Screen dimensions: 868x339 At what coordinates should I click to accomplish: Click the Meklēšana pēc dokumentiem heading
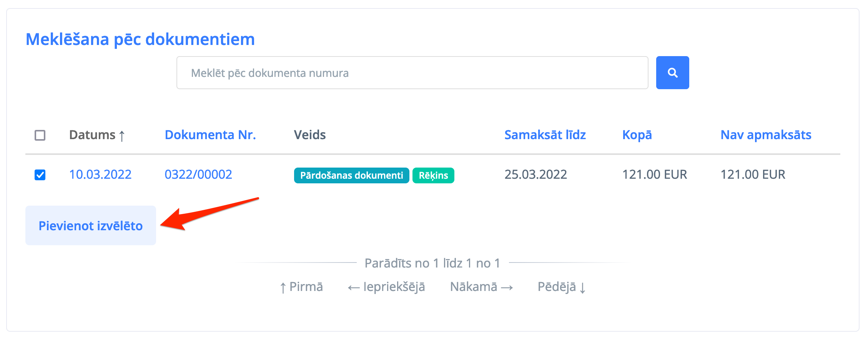tap(140, 39)
